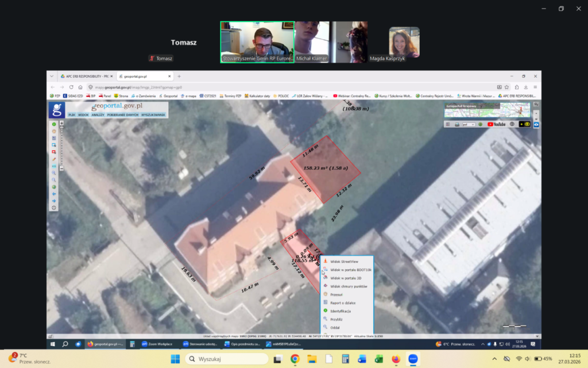Image resolution: width=588 pixels, height=368 pixels.
Task: Select Widok StreetView from context menu
Action: tap(345, 262)
